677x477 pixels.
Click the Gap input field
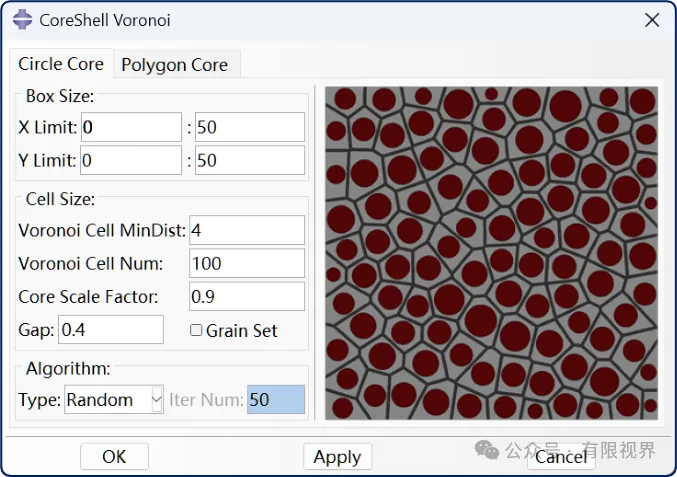coord(111,330)
